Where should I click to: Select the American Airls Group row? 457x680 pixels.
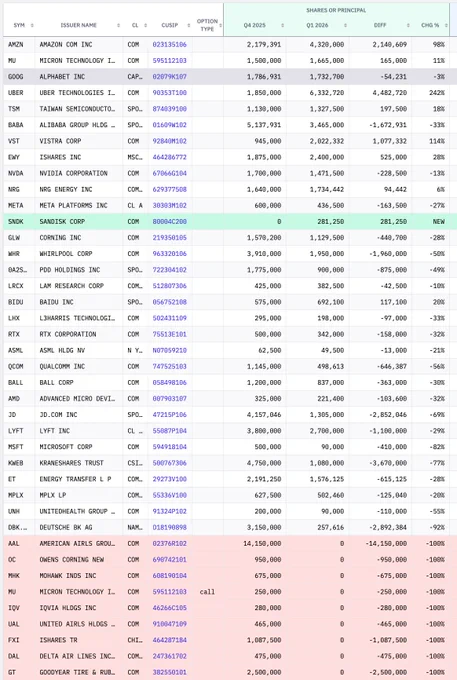(228, 543)
